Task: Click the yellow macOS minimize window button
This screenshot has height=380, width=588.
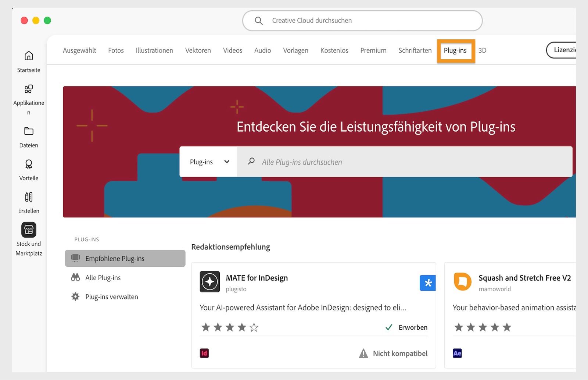Action: [36, 21]
